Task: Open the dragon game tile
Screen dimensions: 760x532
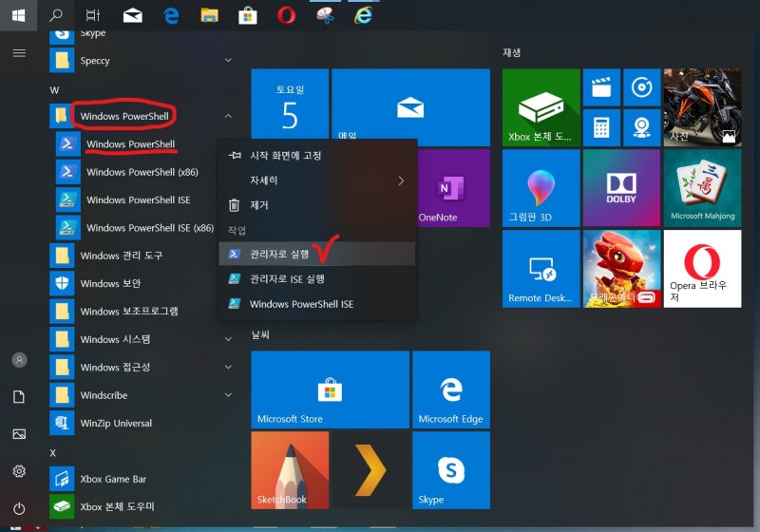Action: click(x=622, y=269)
